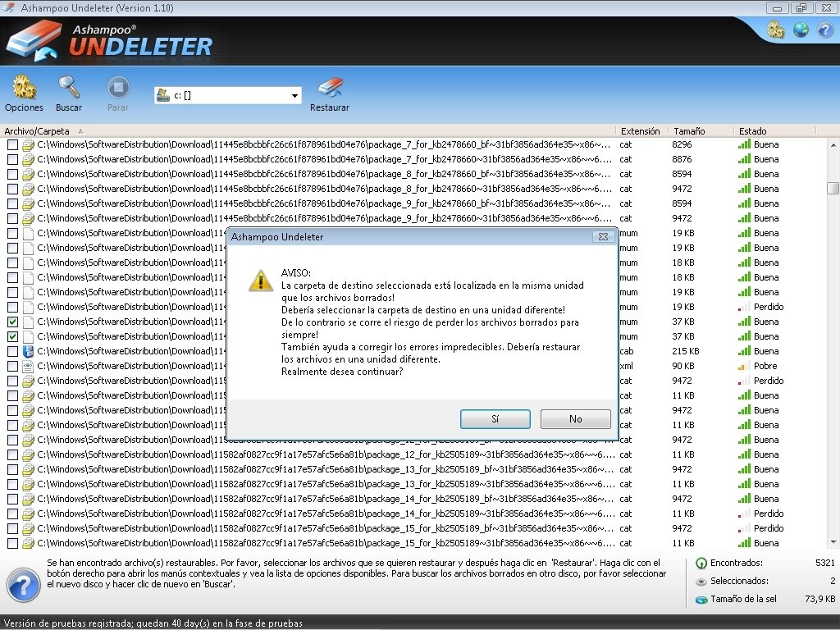Image resolution: width=840 pixels, height=630 pixels.
Task: Select the package_15_for_kb2505189~31bf row path
Action: pyautogui.click(x=326, y=543)
